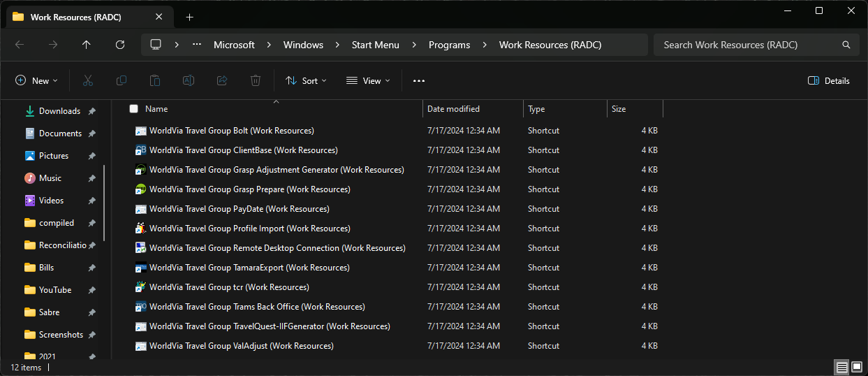
Task: Refresh the Work Resources folder
Action: click(x=120, y=45)
